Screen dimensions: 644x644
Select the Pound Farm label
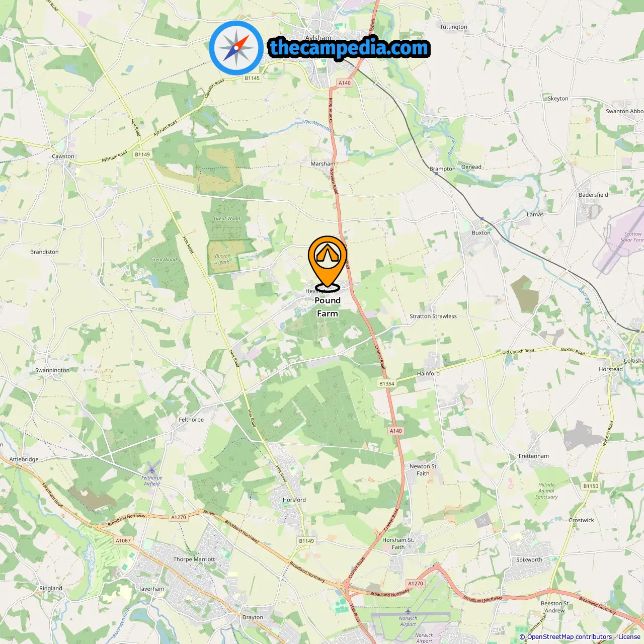click(328, 307)
